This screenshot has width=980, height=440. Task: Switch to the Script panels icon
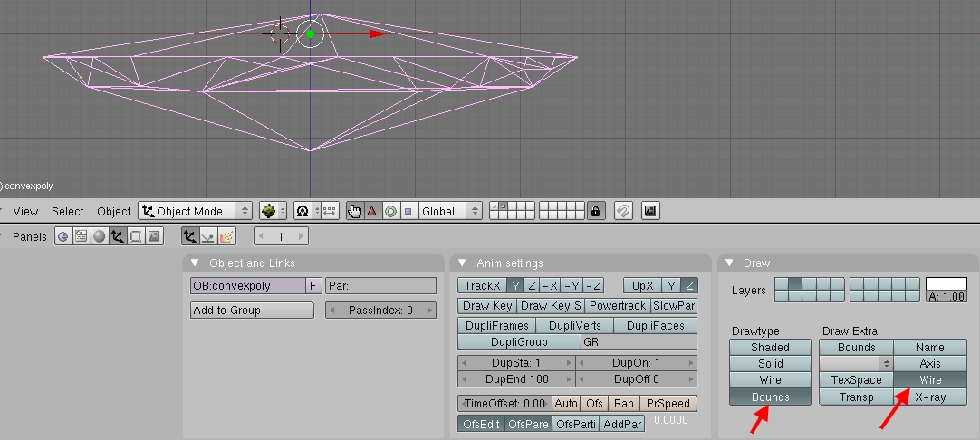[82, 236]
